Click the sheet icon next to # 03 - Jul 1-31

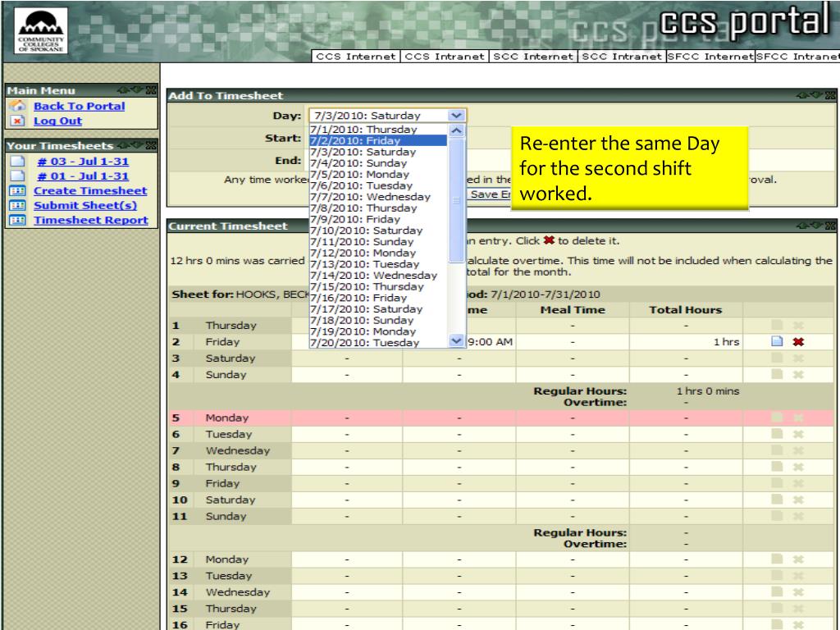(x=18, y=162)
